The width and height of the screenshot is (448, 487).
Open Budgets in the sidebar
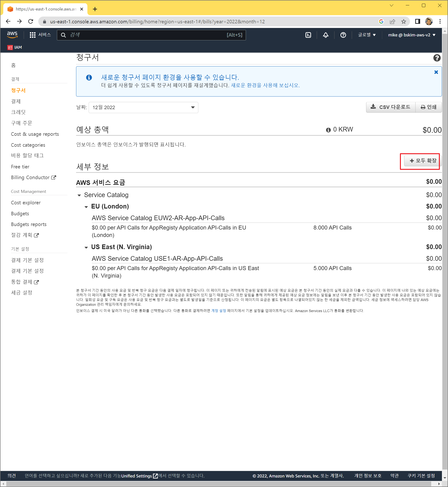(20, 213)
